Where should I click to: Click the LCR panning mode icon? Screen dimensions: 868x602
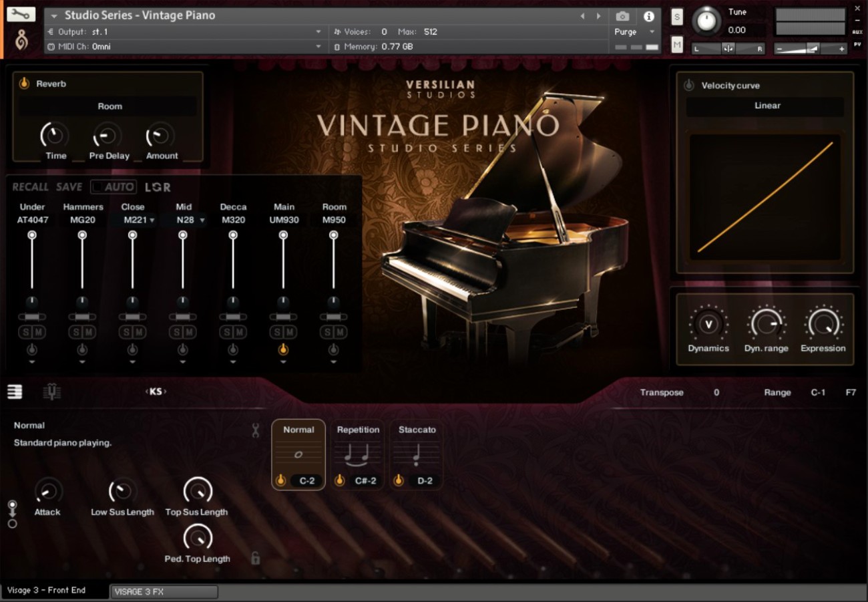158,187
